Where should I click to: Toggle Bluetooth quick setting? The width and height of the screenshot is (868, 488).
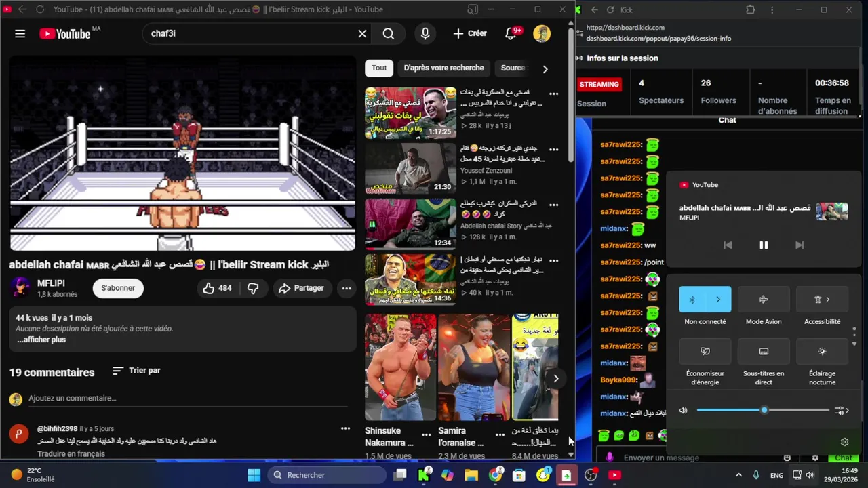pos(692,299)
